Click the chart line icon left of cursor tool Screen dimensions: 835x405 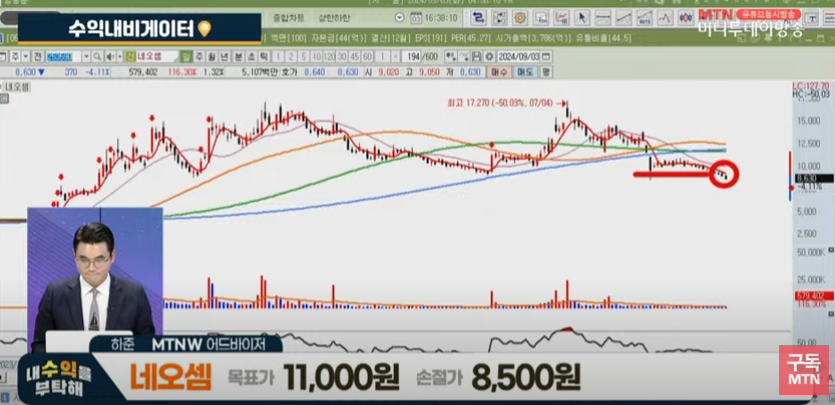click(x=561, y=18)
